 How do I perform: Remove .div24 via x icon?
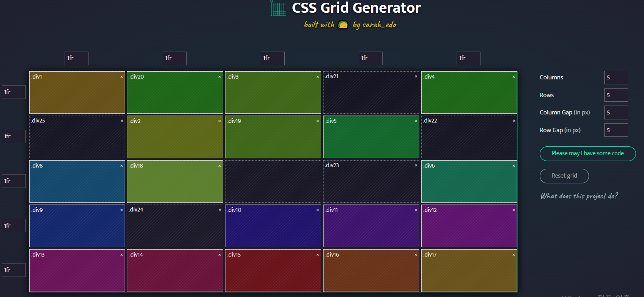coord(220,210)
